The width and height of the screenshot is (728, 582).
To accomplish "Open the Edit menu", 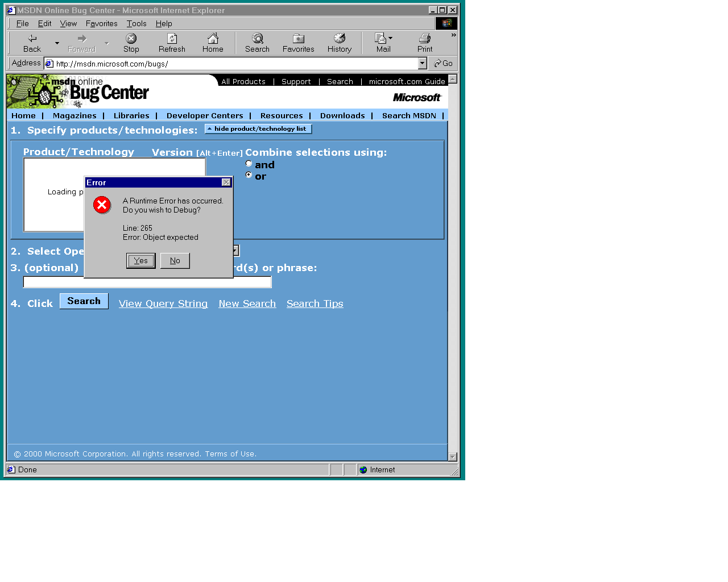I will pyautogui.click(x=44, y=23).
